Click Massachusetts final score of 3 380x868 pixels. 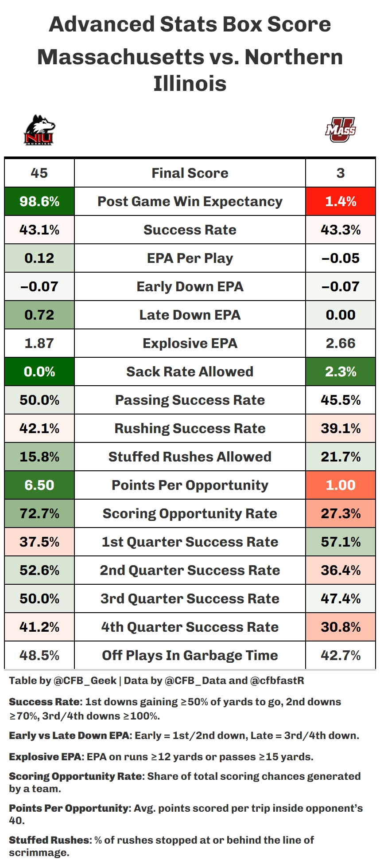340,173
